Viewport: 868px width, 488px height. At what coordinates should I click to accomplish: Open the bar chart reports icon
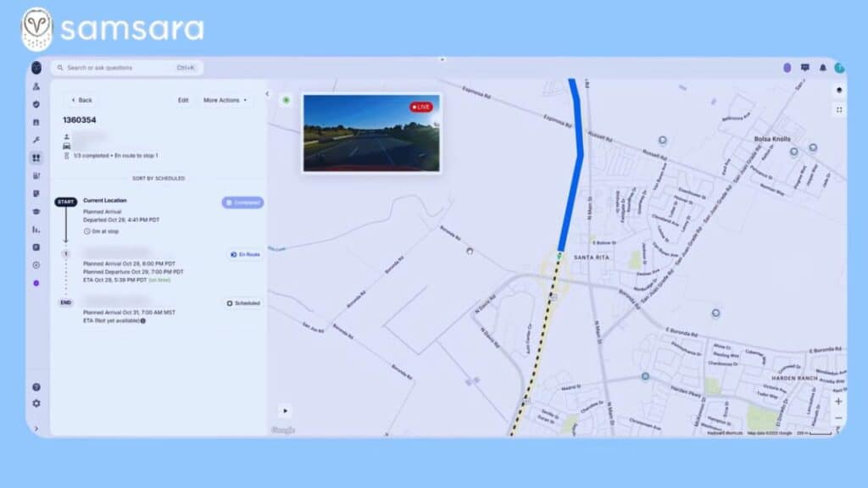(x=36, y=229)
